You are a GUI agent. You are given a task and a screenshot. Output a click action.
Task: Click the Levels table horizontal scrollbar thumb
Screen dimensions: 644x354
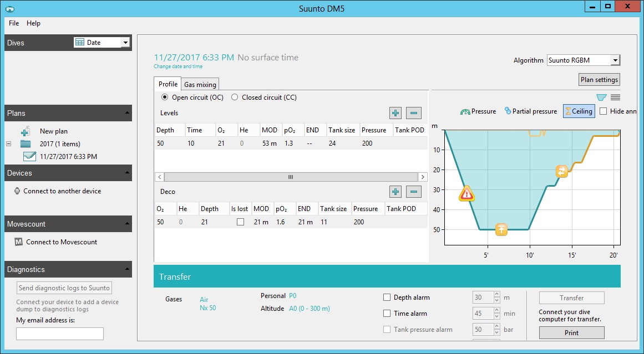click(290, 177)
